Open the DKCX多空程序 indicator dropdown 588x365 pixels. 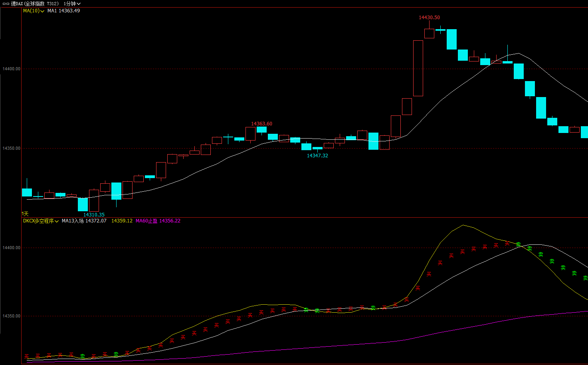[x=41, y=221]
